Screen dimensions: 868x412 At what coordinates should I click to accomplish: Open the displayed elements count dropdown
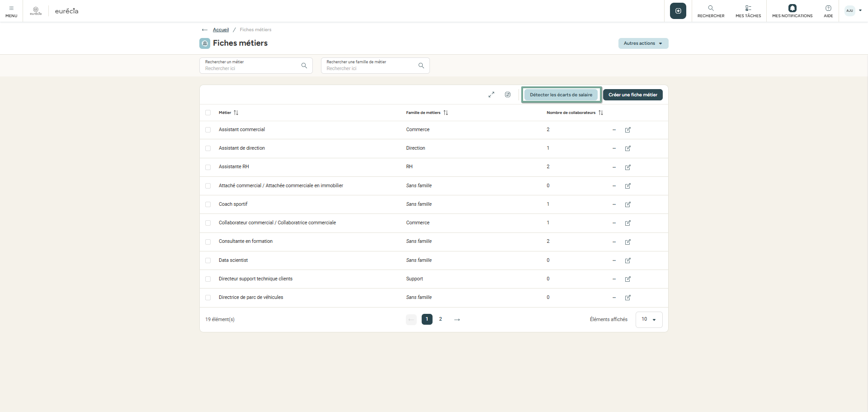pos(649,319)
